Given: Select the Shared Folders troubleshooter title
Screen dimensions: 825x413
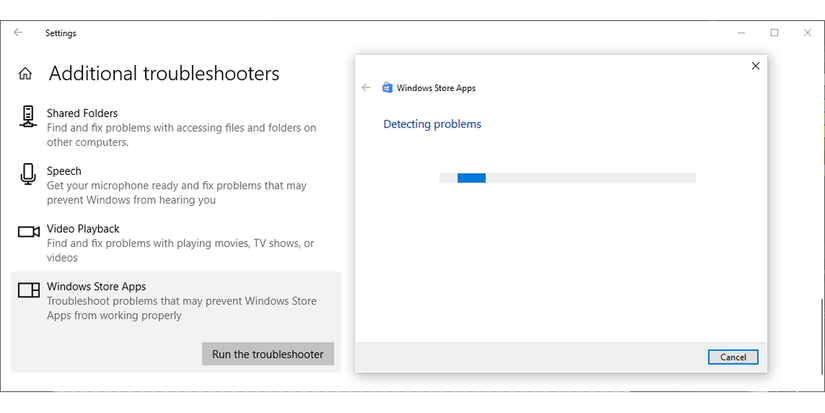Looking at the screenshot, I should (82, 113).
